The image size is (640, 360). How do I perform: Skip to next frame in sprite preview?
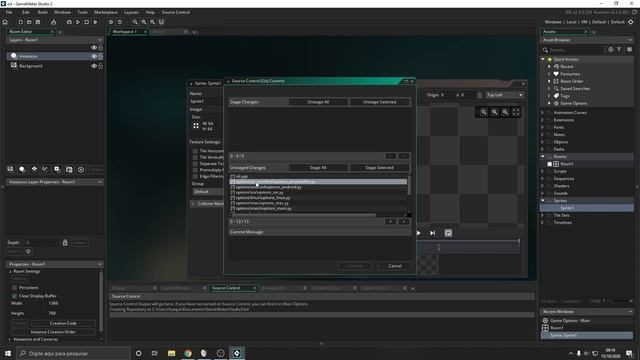click(x=433, y=233)
